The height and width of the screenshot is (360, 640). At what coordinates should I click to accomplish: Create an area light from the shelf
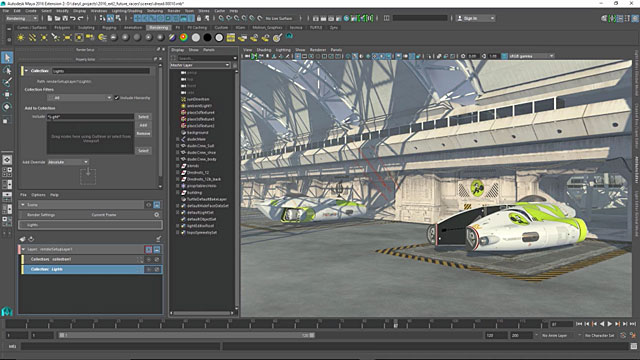67,38
